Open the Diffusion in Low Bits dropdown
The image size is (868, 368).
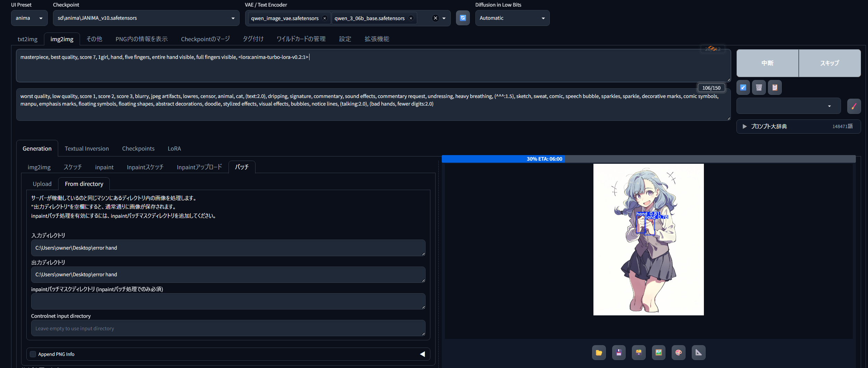pyautogui.click(x=512, y=18)
